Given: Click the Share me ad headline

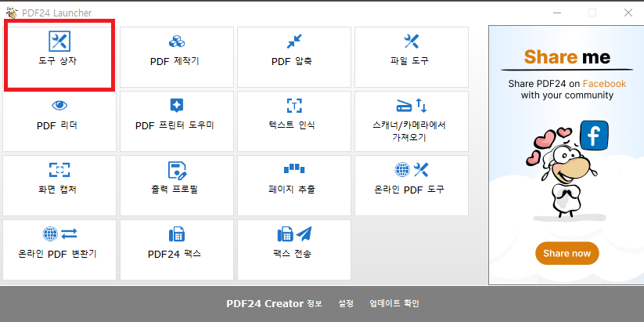Looking at the screenshot, I should pyautogui.click(x=567, y=56).
